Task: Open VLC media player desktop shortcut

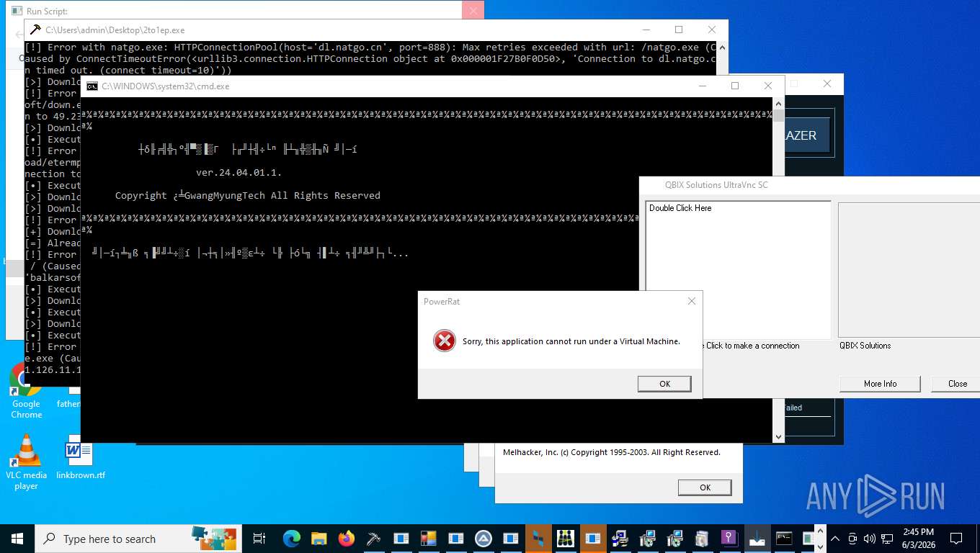Action: point(26,462)
